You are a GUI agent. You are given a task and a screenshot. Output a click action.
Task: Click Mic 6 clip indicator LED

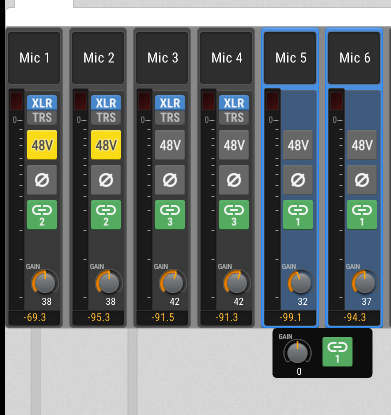[336, 101]
